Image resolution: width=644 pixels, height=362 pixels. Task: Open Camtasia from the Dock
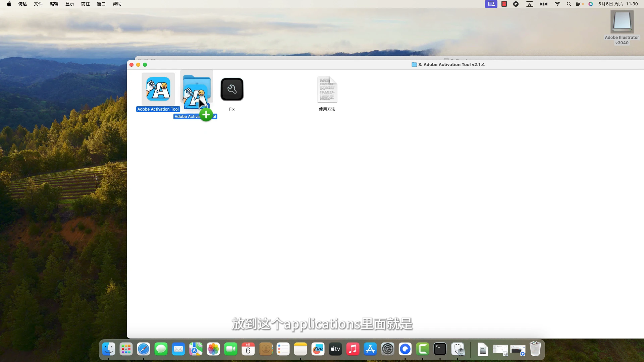[423, 349]
